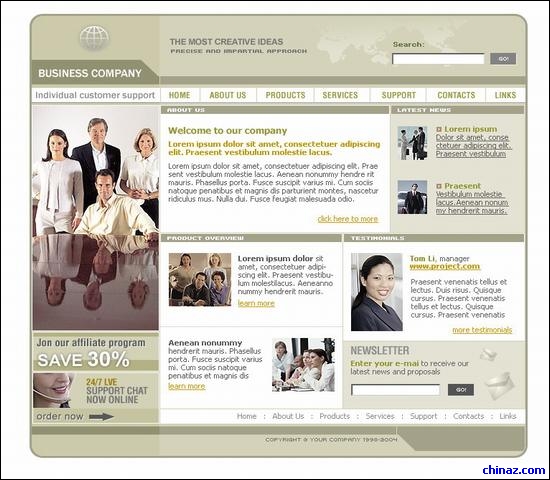
Task: Click the globe logo icon
Action: click(x=94, y=38)
